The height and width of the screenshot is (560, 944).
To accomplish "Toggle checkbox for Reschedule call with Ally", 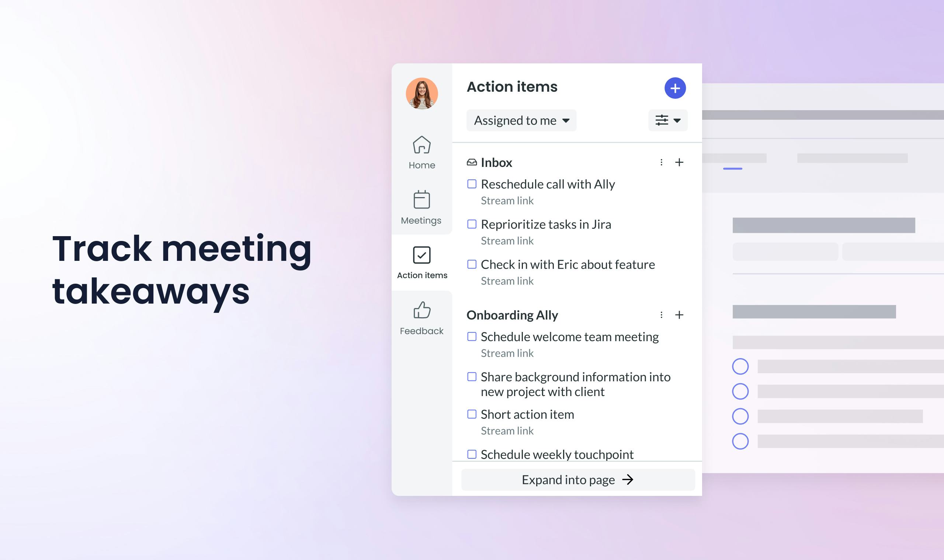I will click(x=471, y=184).
